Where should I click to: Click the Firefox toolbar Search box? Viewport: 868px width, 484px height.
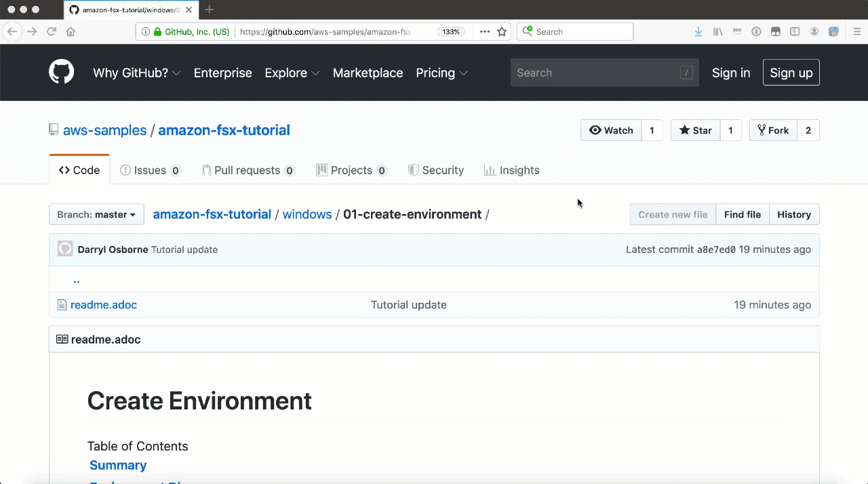coord(575,32)
